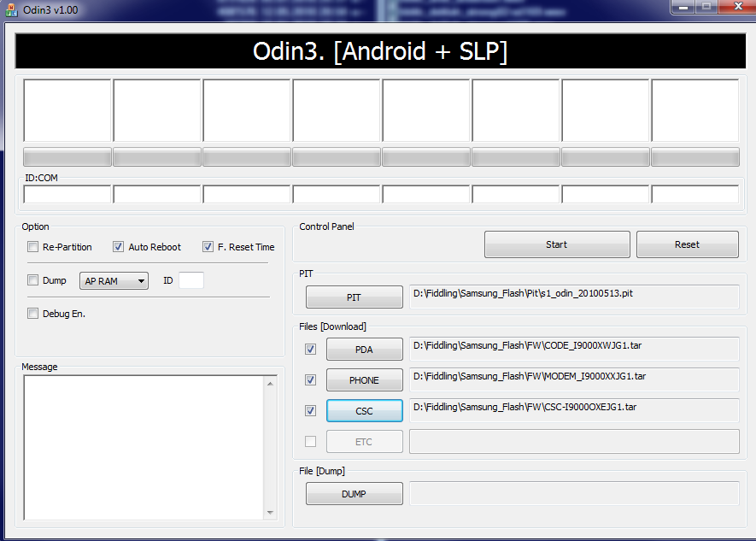Click the CODE_I9000XWJG1.tar path field
Viewport: 756px width, 541px height.
tap(574, 349)
